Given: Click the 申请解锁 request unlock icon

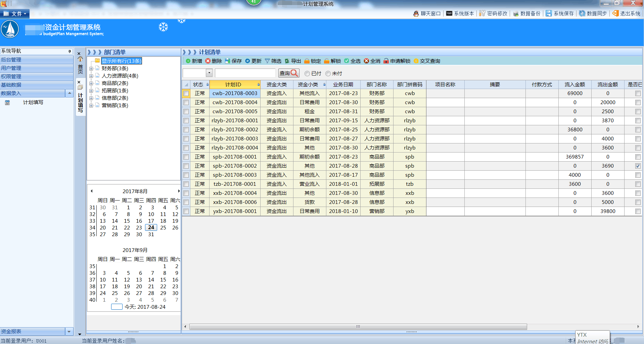Looking at the screenshot, I should pos(386,61).
